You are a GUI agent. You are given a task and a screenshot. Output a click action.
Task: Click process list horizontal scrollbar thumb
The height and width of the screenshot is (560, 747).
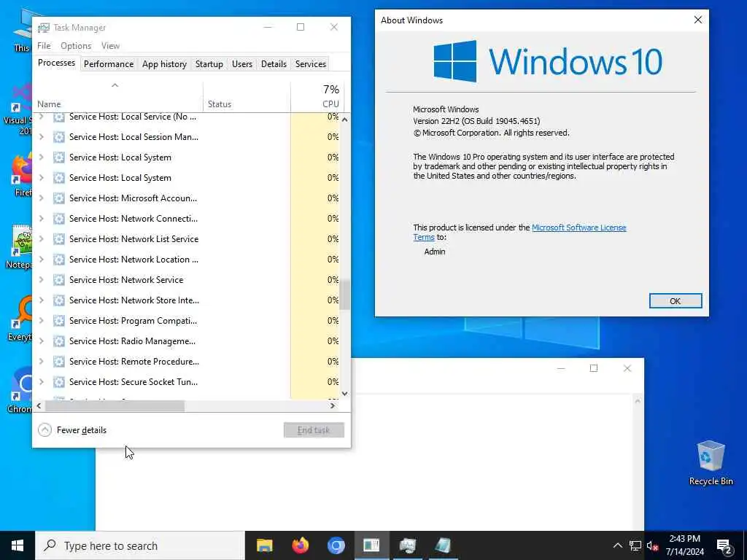tap(115, 405)
